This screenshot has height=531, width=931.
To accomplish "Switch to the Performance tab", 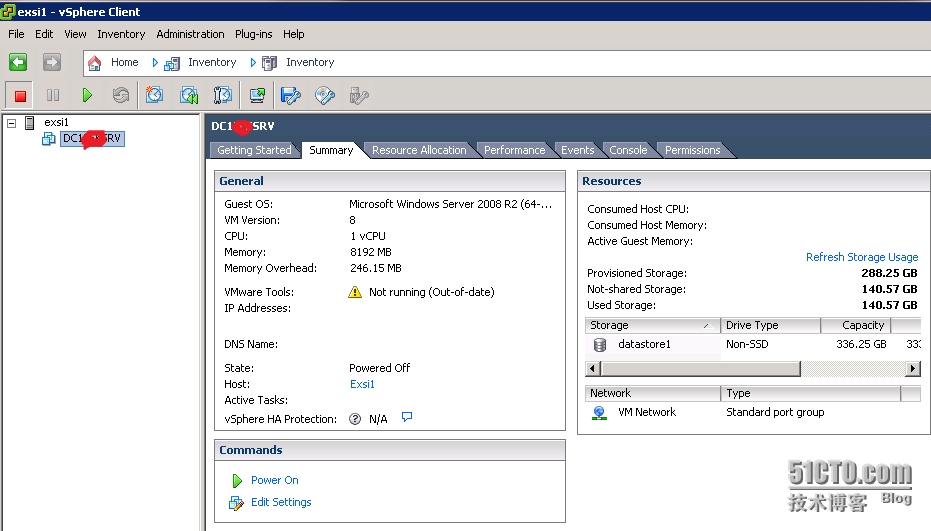I will pos(514,150).
